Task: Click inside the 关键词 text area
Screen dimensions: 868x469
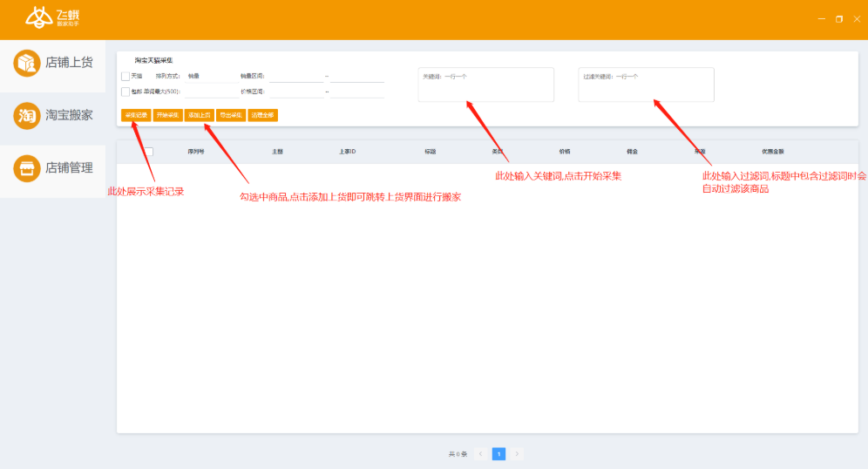Action: coord(485,85)
